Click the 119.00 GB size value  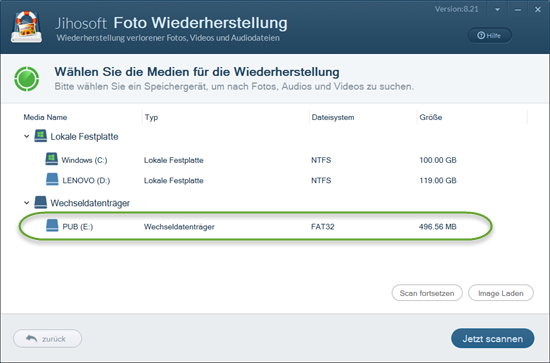tap(438, 181)
